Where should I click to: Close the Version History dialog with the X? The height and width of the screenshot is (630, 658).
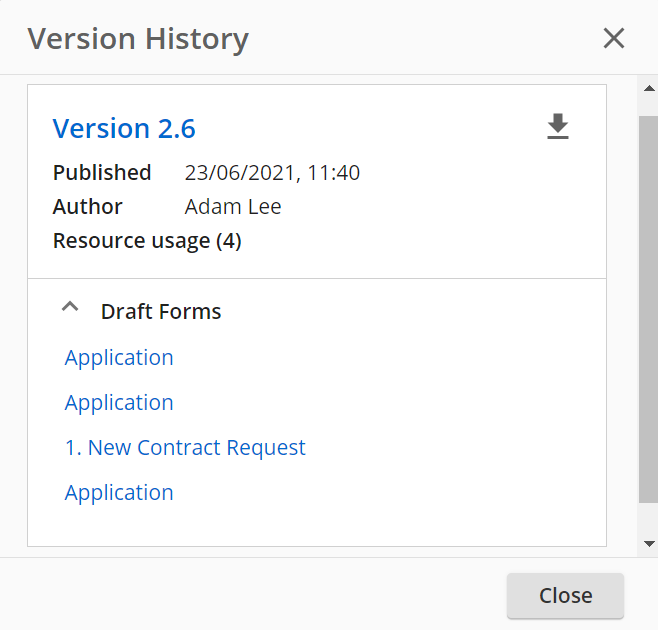613,39
